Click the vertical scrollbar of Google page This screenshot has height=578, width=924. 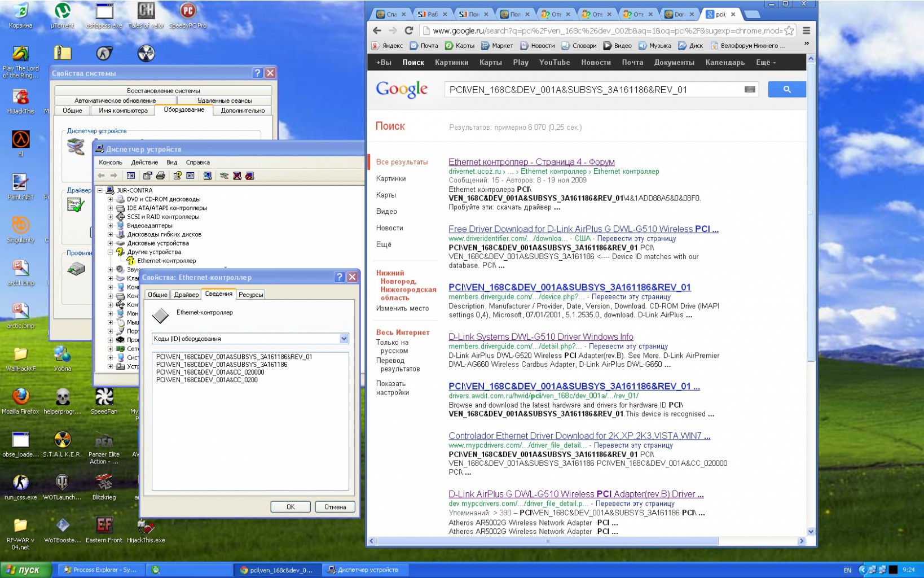tap(811, 212)
